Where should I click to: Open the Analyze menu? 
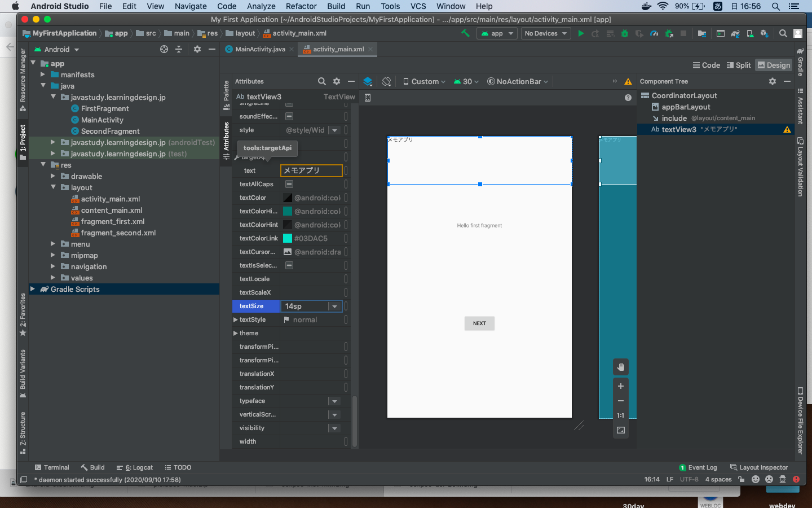pyautogui.click(x=261, y=6)
